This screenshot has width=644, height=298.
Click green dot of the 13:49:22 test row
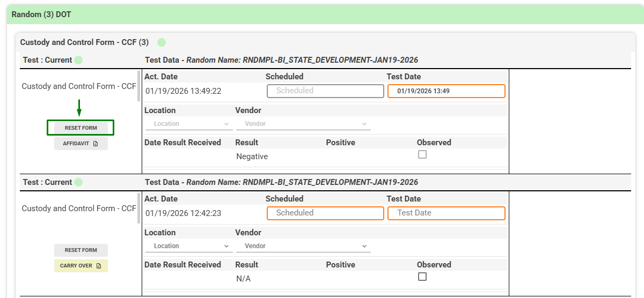coord(78,60)
